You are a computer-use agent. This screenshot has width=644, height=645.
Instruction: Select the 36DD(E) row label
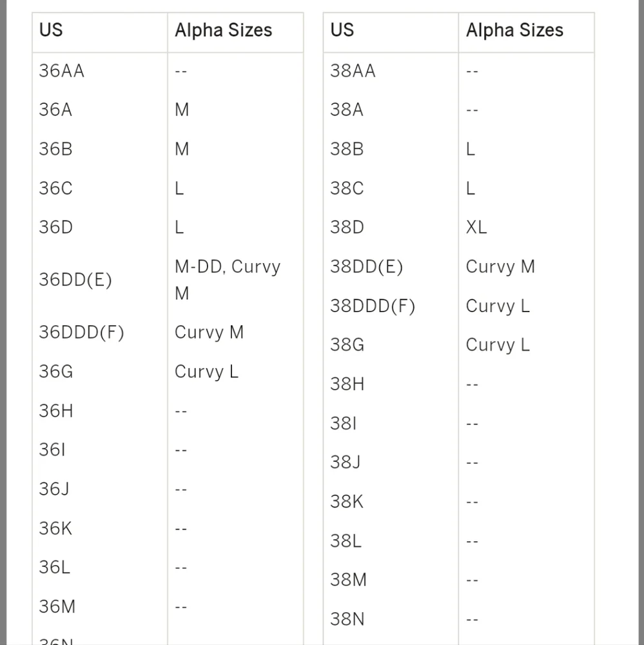point(75,280)
